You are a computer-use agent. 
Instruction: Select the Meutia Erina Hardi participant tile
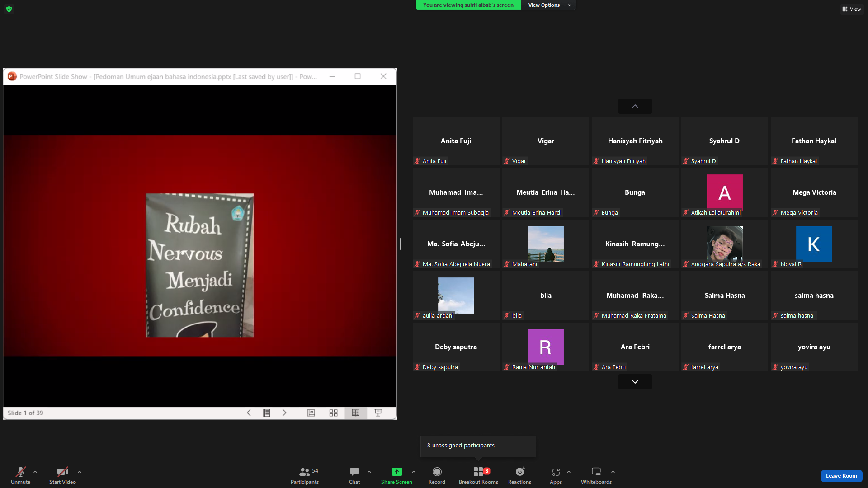click(546, 192)
